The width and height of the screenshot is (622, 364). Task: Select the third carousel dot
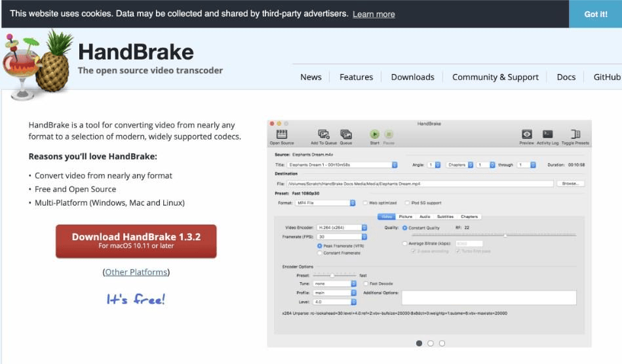[442, 344]
